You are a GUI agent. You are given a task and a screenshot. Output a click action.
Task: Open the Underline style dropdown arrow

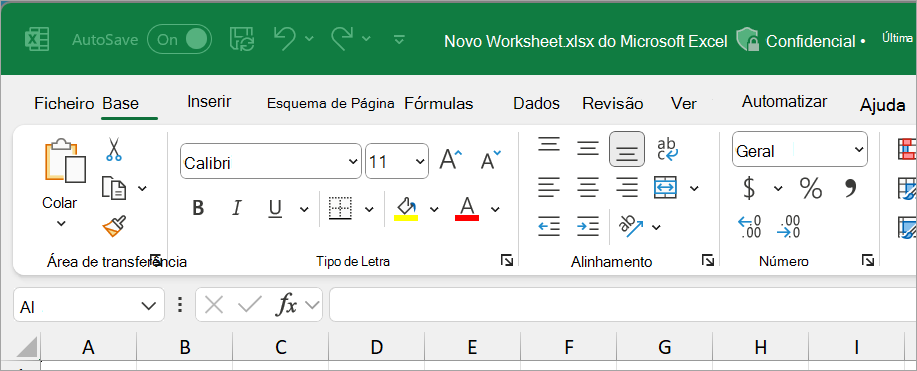coord(304,209)
